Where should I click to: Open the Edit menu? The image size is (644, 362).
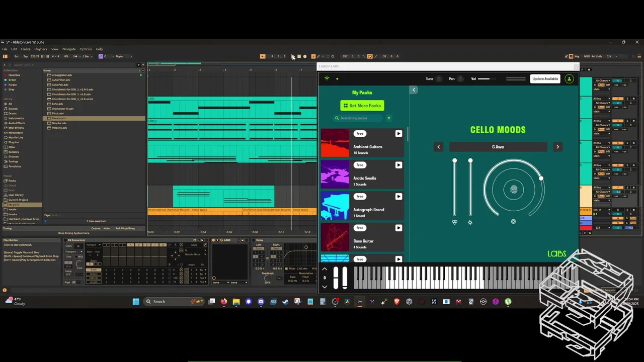coord(14,49)
